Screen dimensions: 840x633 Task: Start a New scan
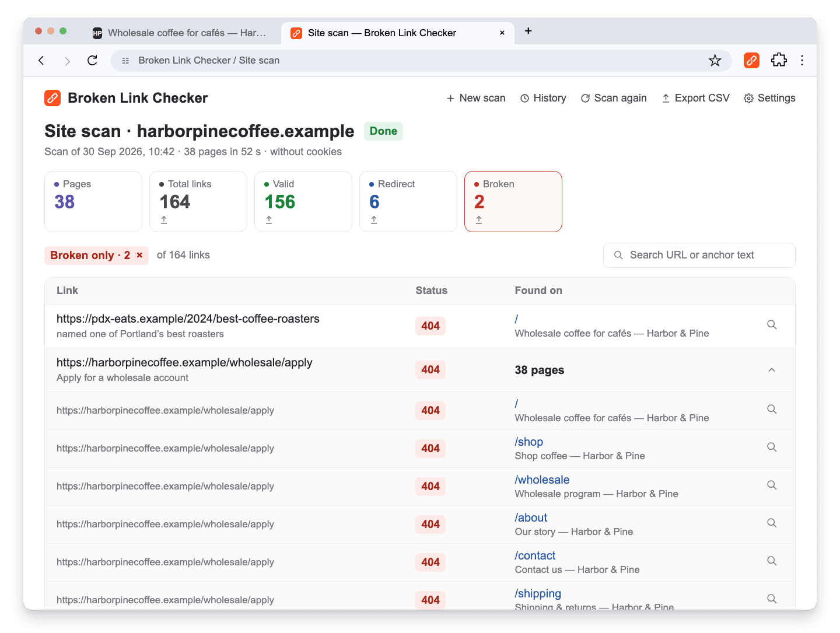(x=476, y=99)
